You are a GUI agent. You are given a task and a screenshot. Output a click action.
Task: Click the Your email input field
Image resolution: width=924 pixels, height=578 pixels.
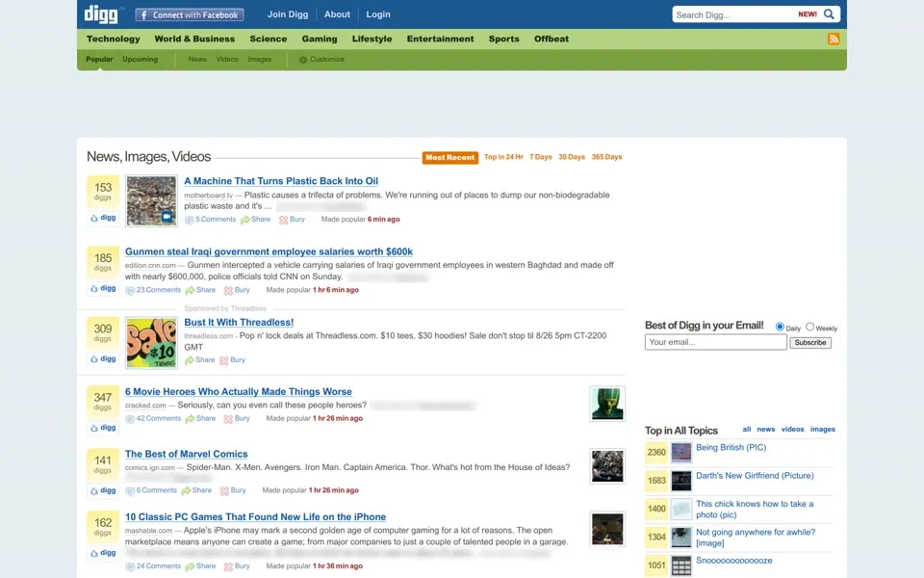[715, 342]
